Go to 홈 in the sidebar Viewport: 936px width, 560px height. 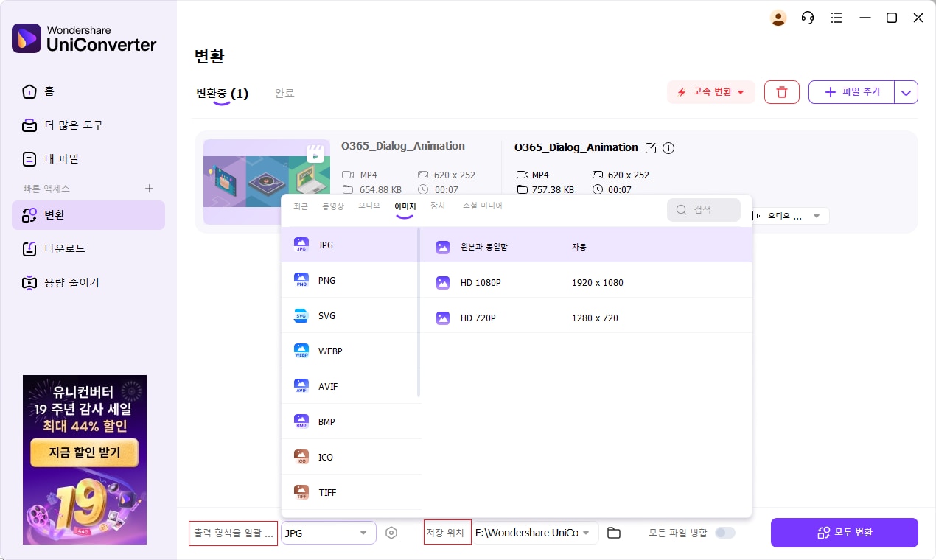tap(88, 91)
